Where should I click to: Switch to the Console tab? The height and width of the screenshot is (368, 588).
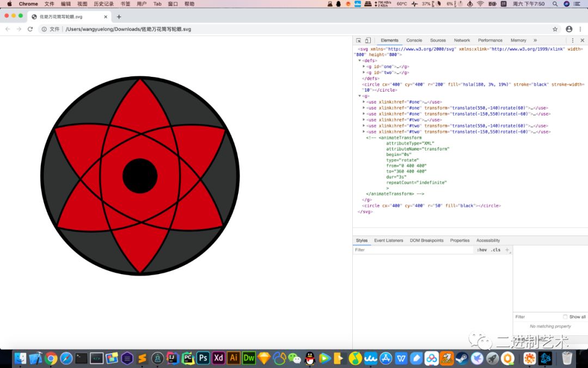[x=414, y=40]
